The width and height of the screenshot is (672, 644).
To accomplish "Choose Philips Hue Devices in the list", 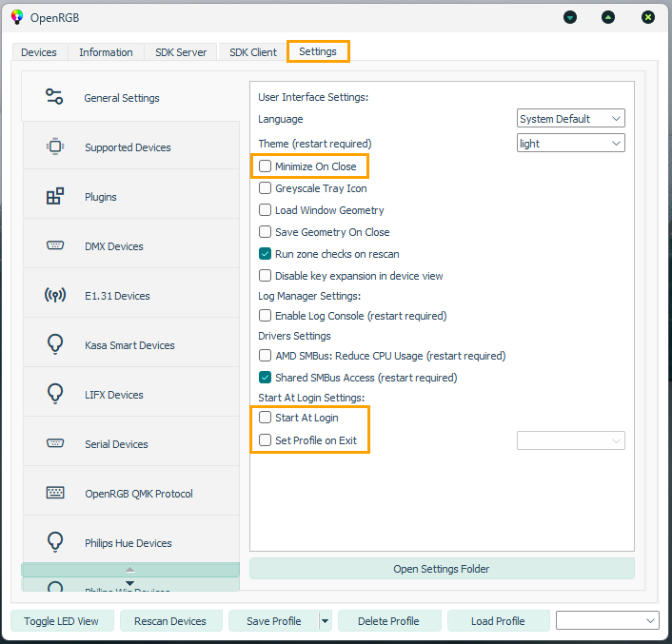I will pyautogui.click(x=131, y=539).
